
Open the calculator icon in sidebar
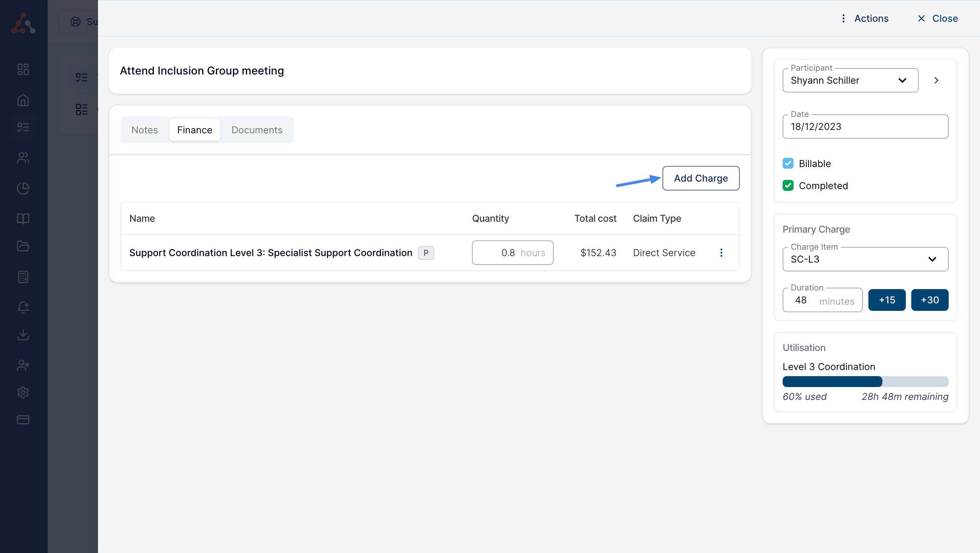click(x=23, y=277)
